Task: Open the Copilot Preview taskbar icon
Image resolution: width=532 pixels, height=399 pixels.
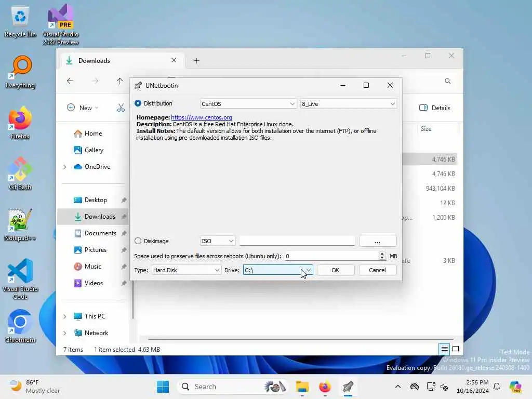Action: click(x=515, y=387)
